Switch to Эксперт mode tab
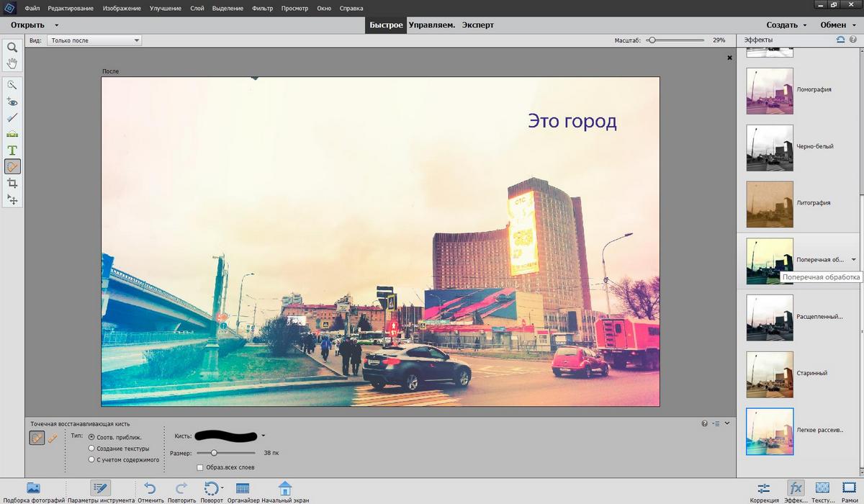Screen dimensions: 864x504 coord(478,24)
